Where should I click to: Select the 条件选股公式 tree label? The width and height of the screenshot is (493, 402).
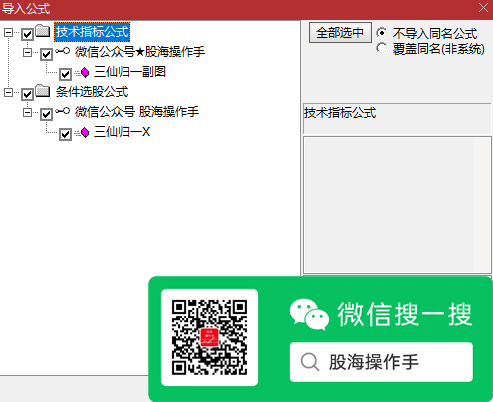click(x=92, y=92)
